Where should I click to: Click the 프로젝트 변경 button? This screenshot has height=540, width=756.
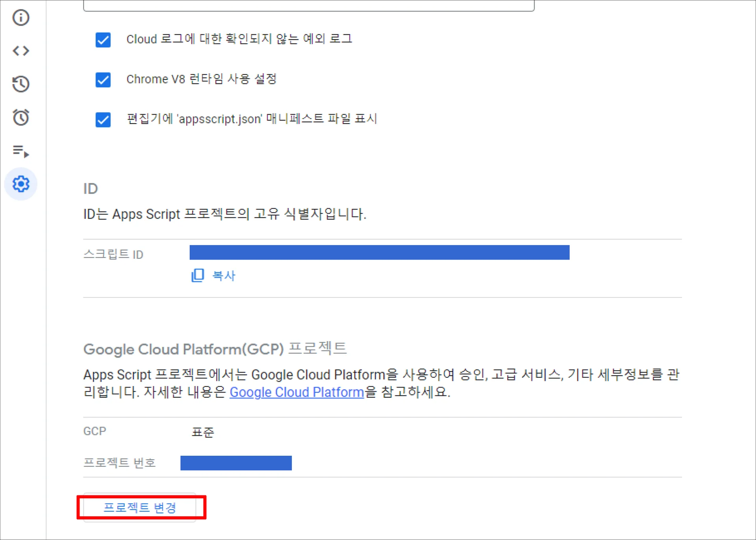coord(140,507)
